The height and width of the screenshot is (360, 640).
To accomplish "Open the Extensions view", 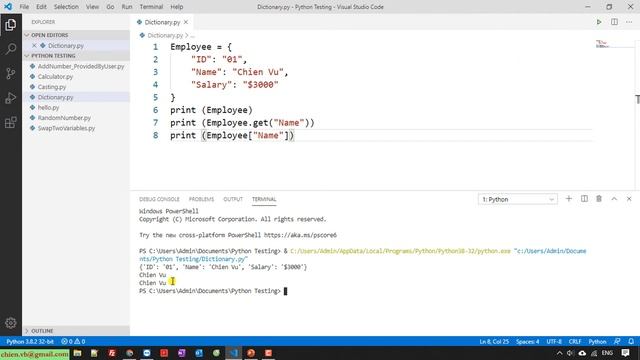I will pos(11,122).
